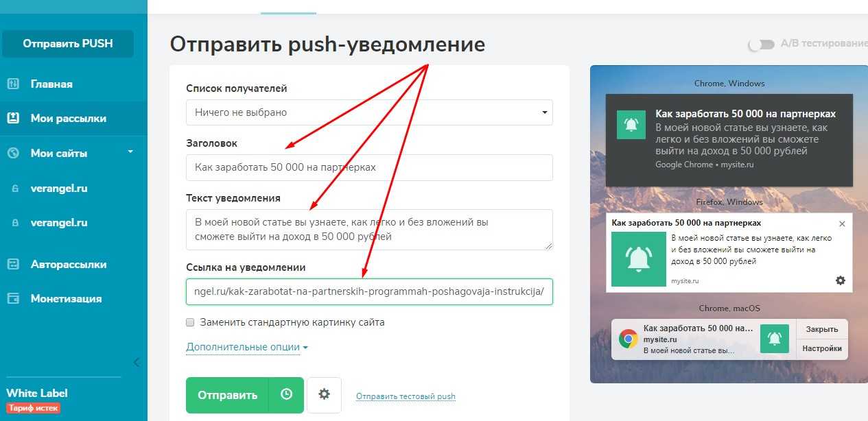Expand the Мои сайты menu arrow
This screenshot has height=421, width=868.
click(130, 152)
